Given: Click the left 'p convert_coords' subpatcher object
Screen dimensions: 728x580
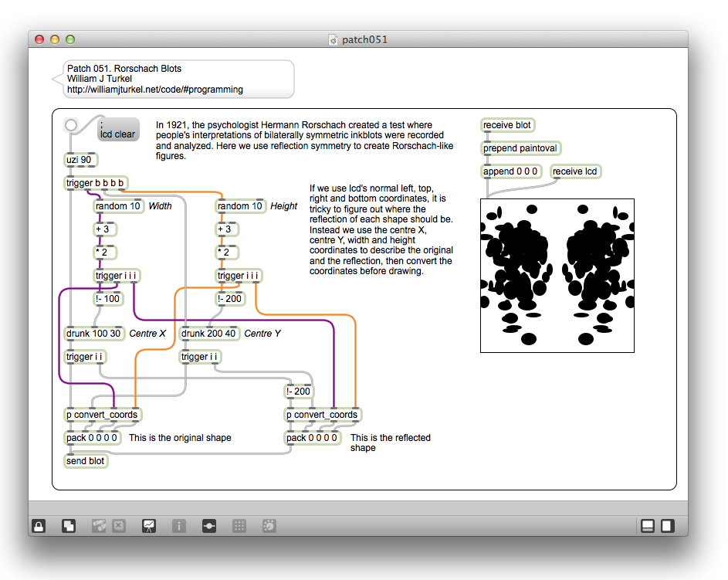Looking at the screenshot, I should pos(102,415).
